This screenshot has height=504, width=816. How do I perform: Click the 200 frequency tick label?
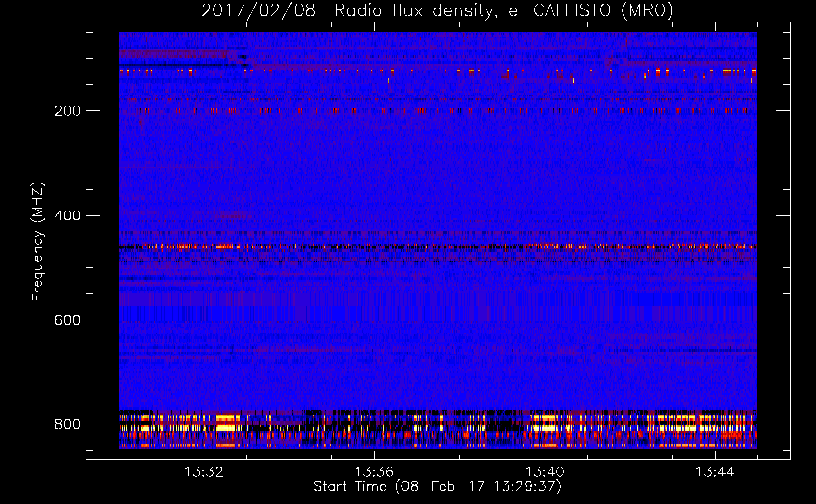(68, 111)
